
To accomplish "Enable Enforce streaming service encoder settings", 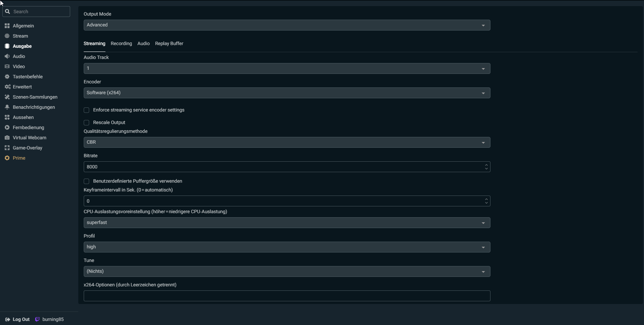I will coord(86,110).
